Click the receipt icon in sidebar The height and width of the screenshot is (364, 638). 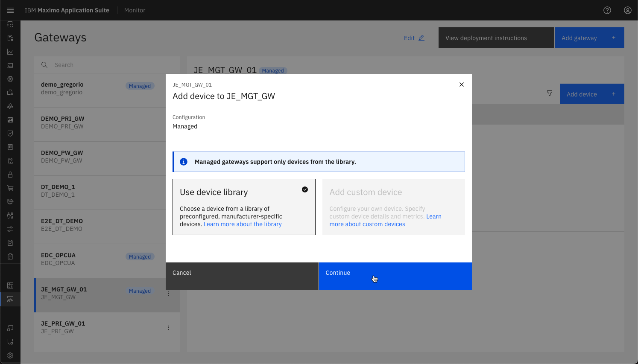pyautogui.click(x=10, y=147)
